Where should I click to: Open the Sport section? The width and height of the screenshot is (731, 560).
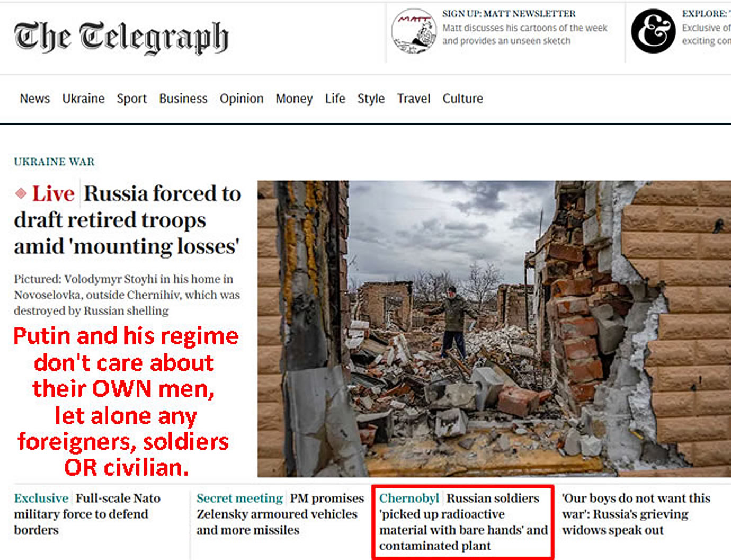coord(132,99)
